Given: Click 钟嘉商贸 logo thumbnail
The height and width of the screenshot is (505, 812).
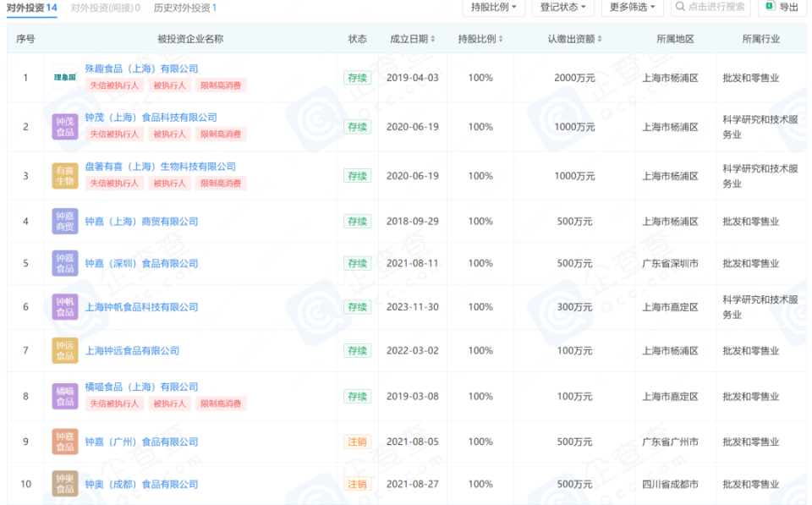Looking at the screenshot, I should [x=65, y=221].
